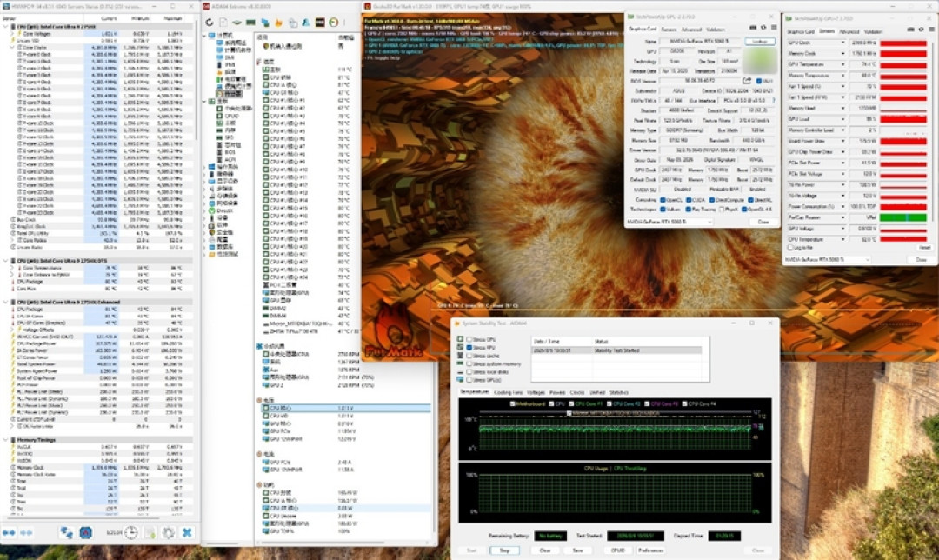This screenshot has height=560, width=939.
Task: Open hamburger menu in GPU-Z Graphics Card window
Action: [x=773, y=28]
